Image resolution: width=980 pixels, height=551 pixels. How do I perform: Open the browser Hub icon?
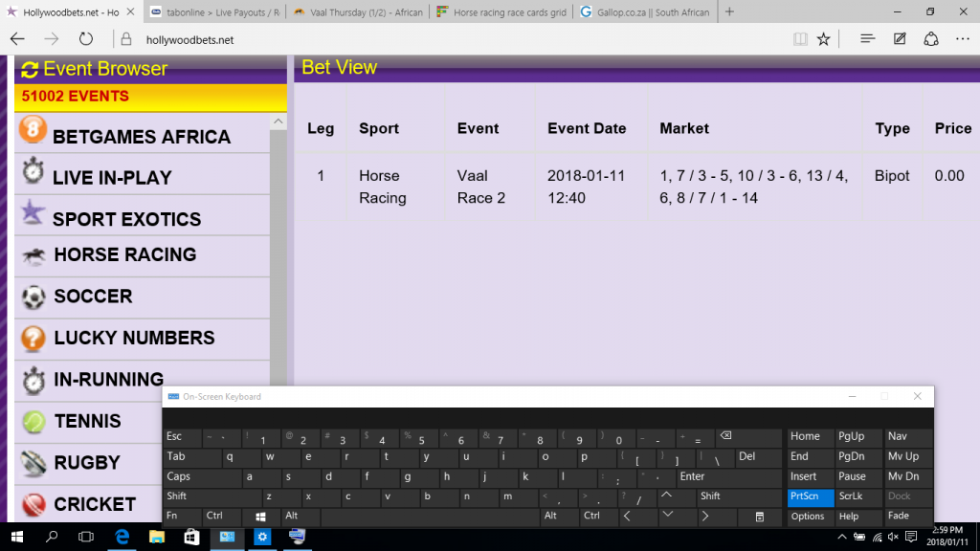[x=867, y=39]
